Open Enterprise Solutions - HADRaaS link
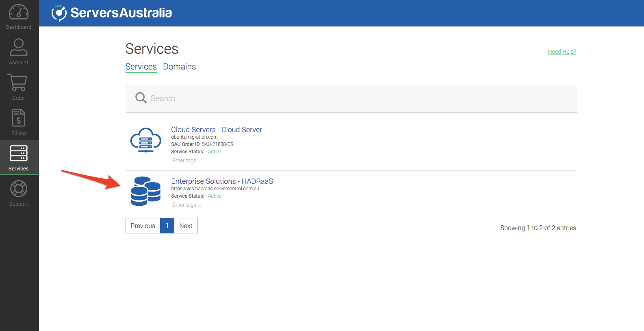 [x=222, y=181]
